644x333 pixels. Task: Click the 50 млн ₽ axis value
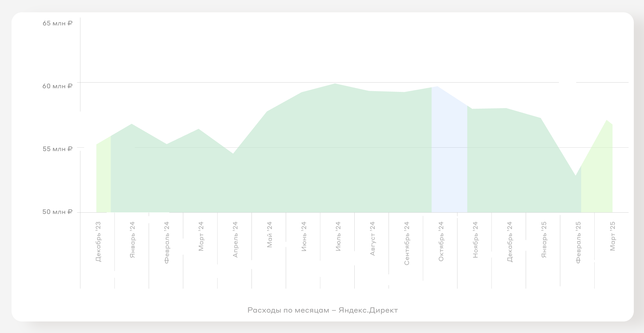58,212
